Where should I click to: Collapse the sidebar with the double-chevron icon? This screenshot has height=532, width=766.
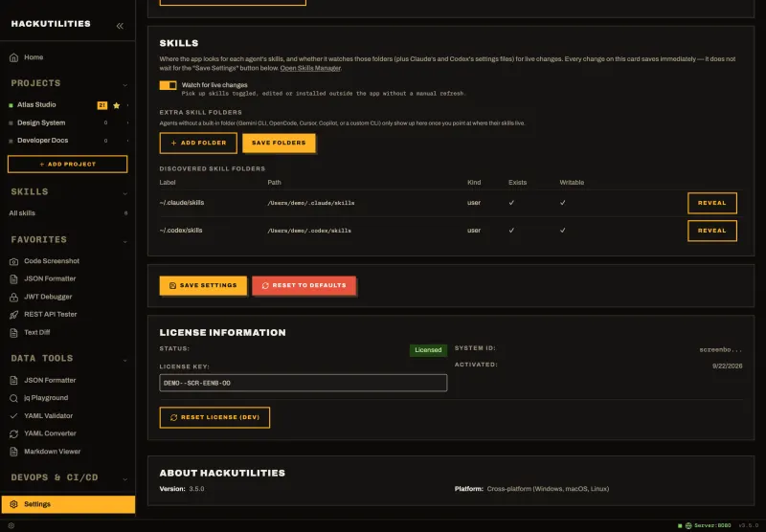click(x=120, y=26)
